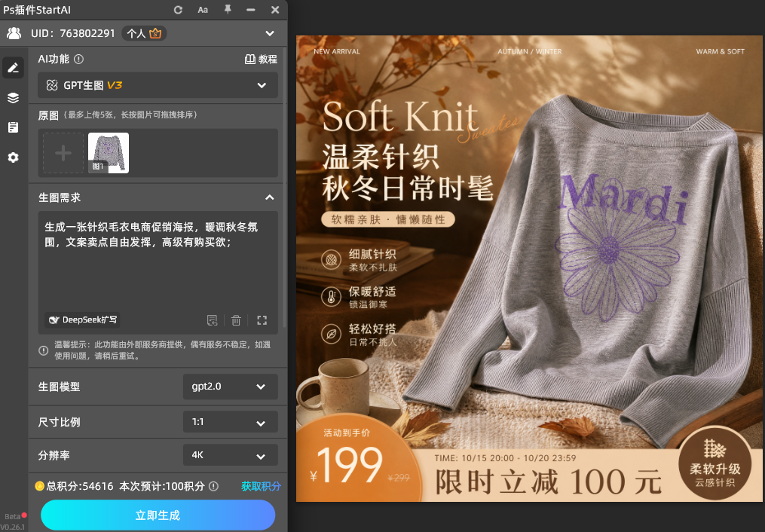Screen dimensions: 765x532
Task: Click the 立即生成 button
Action: point(158,515)
